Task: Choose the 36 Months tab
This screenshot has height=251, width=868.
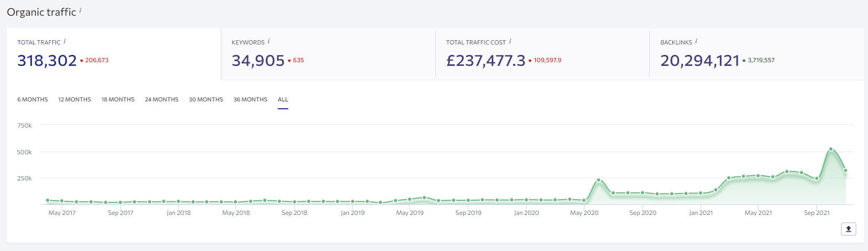Action: coord(250,99)
